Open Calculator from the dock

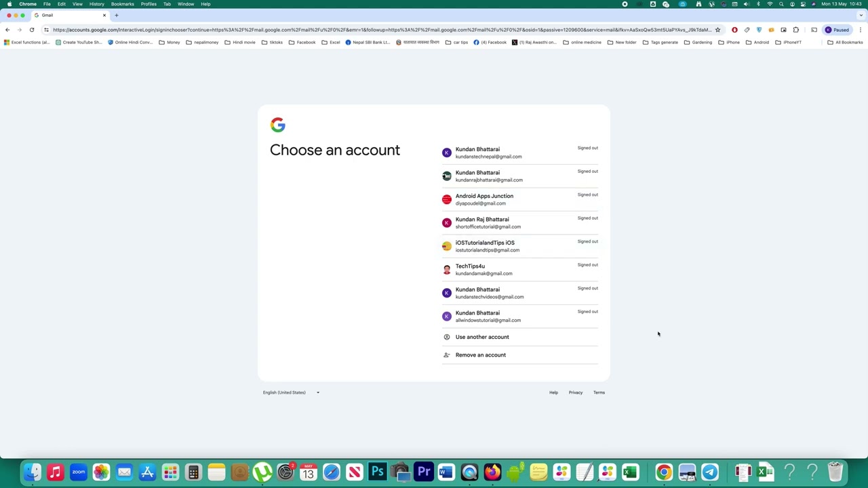coord(193,472)
